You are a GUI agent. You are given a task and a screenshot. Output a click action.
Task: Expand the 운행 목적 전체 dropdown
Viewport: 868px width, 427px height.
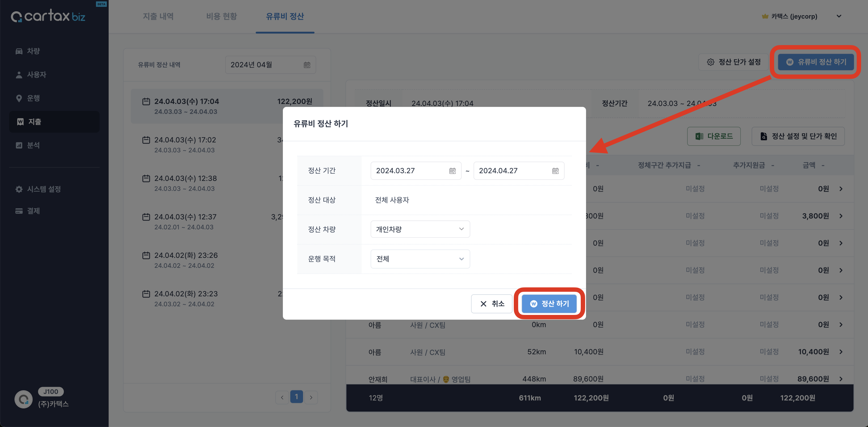420,259
